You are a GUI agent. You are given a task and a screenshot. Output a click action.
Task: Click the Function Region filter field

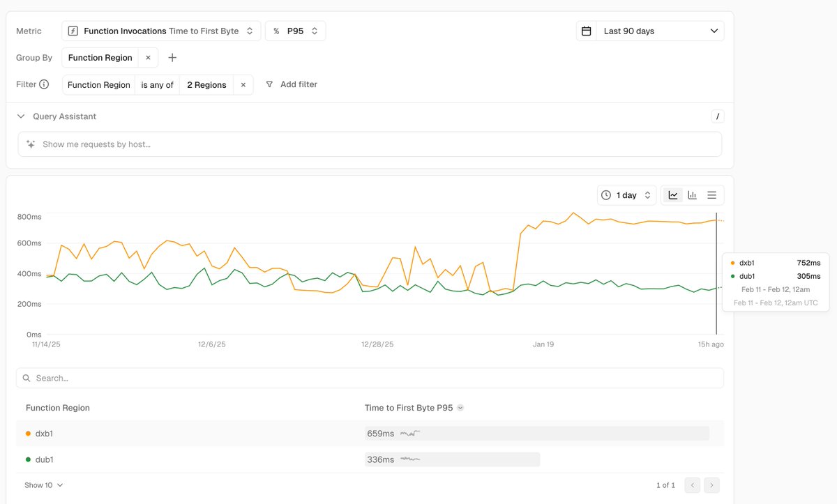point(99,85)
